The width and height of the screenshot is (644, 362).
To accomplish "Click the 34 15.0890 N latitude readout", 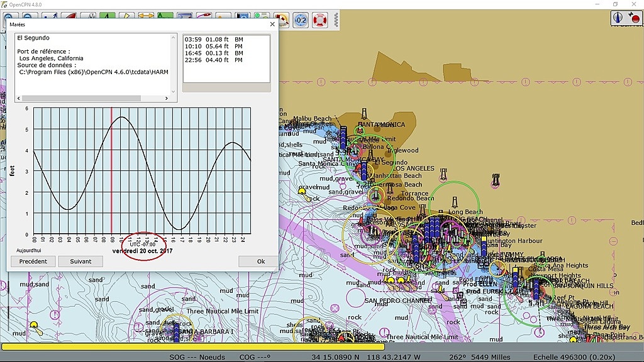I will tap(336, 357).
